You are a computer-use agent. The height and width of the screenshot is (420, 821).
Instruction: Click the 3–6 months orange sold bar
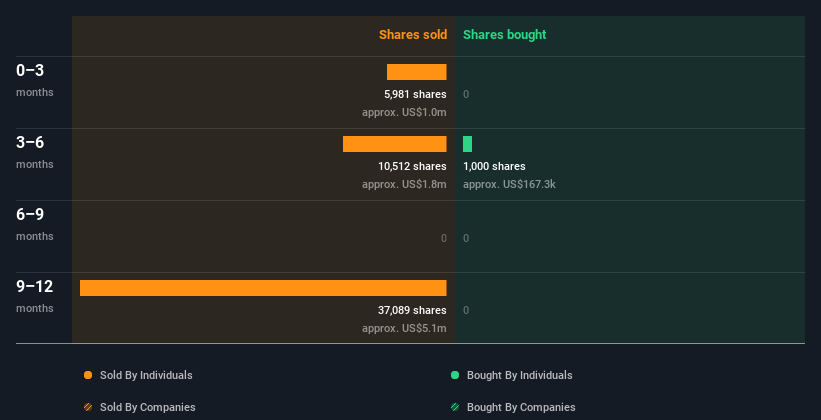click(x=395, y=144)
